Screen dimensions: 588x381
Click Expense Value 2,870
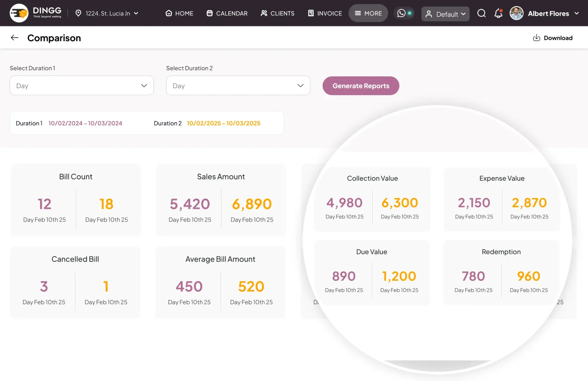(530, 203)
